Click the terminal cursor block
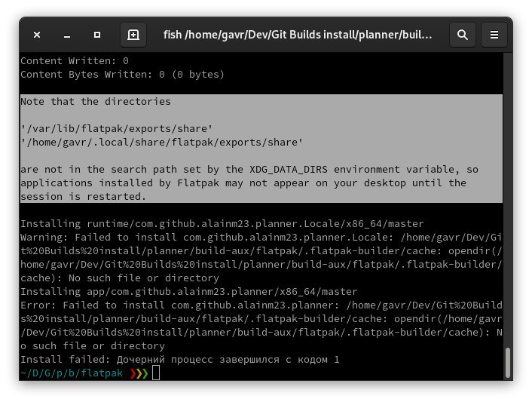 tap(156, 373)
